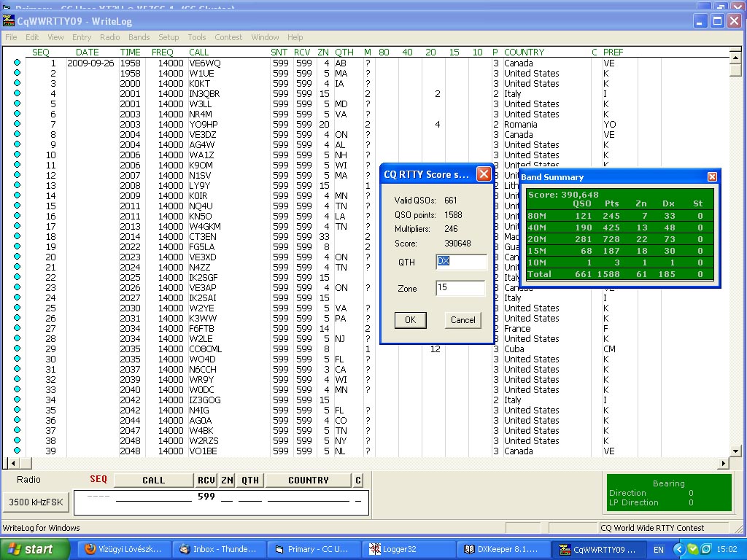Image resolution: width=747 pixels, height=560 pixels.
Task: Open the Entry menu
Action: point(82,37)
